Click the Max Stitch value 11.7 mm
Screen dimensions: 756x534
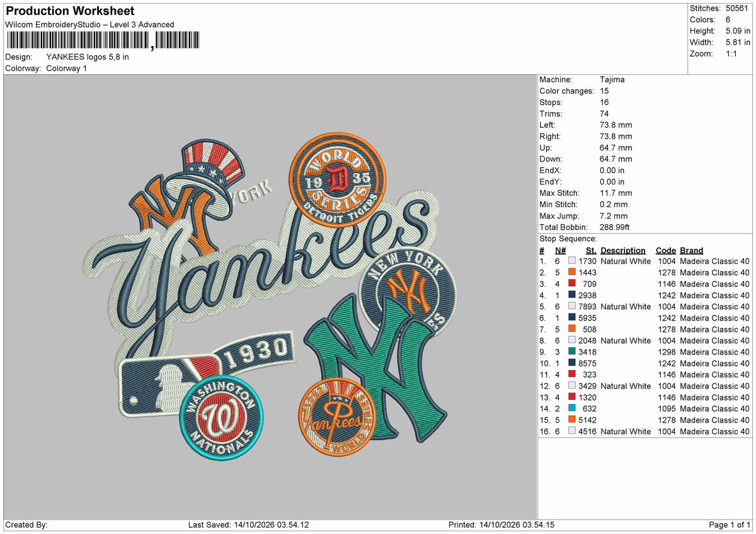[x=616, y=193]
